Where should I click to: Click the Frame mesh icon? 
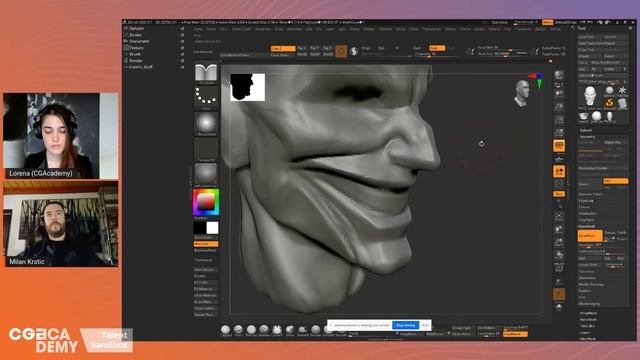[559, 217]
